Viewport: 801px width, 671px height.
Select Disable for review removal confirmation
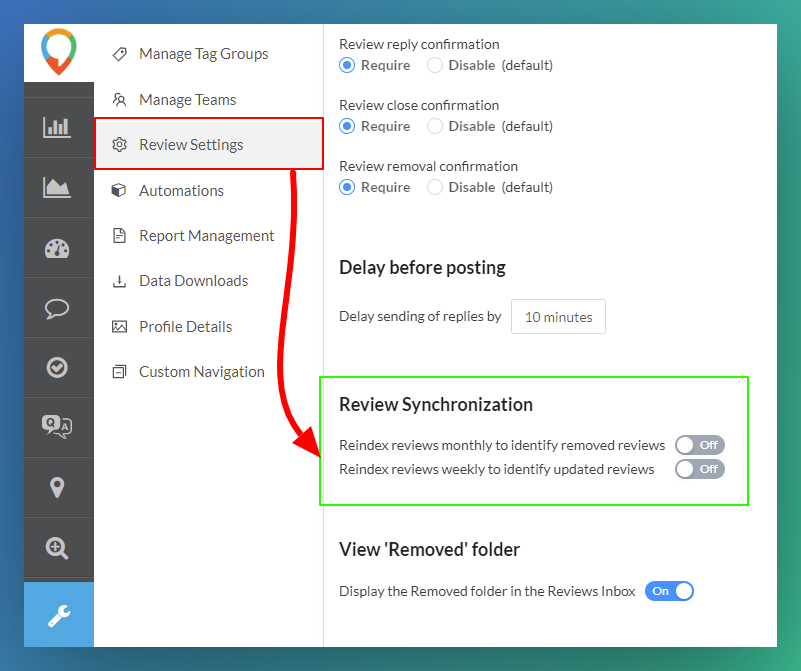tap(435, 187)
